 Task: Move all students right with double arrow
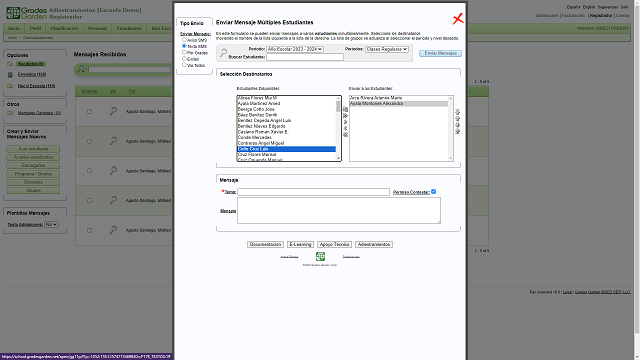pos(345,116)
